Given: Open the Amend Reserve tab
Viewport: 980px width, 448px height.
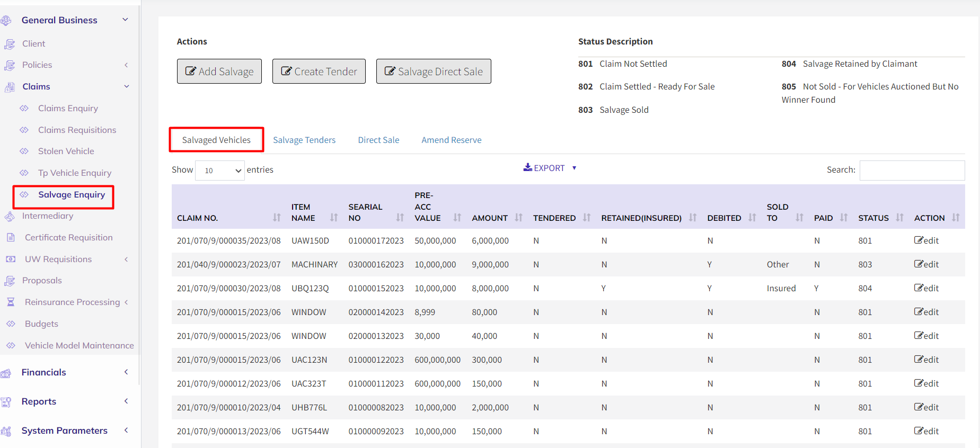Looking at the screenshot, I should tap(451, 140).
